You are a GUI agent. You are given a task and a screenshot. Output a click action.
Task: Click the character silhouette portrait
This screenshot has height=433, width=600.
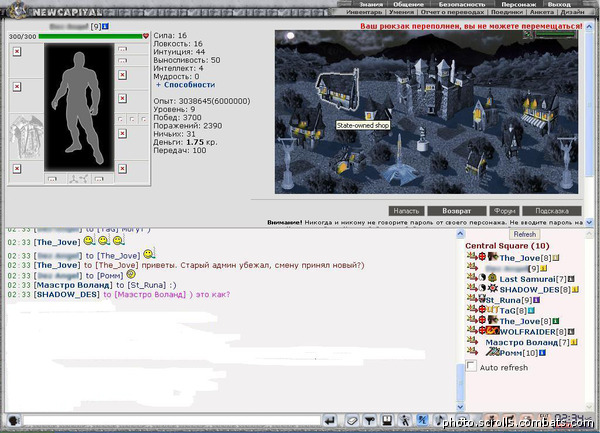79,107
